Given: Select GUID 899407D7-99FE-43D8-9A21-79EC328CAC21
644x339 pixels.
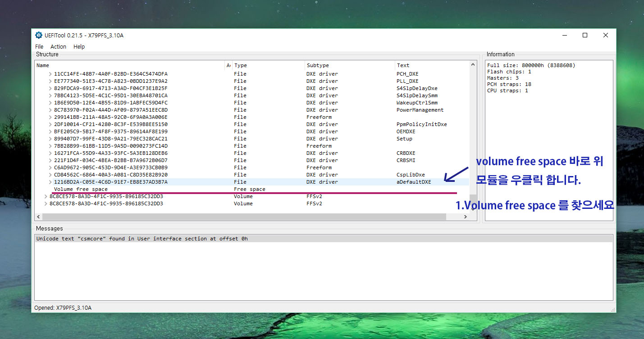Looking at the screenshot, I should tap(111, 139).
